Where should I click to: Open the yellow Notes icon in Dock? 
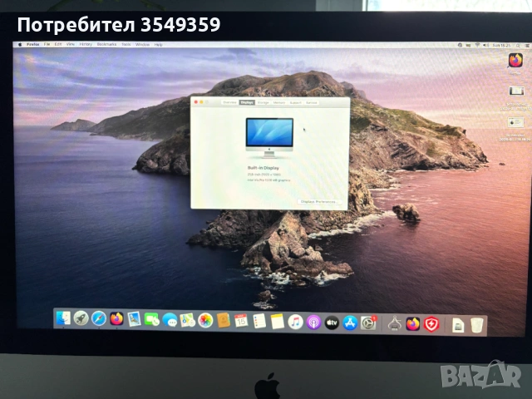click(277, 322)
